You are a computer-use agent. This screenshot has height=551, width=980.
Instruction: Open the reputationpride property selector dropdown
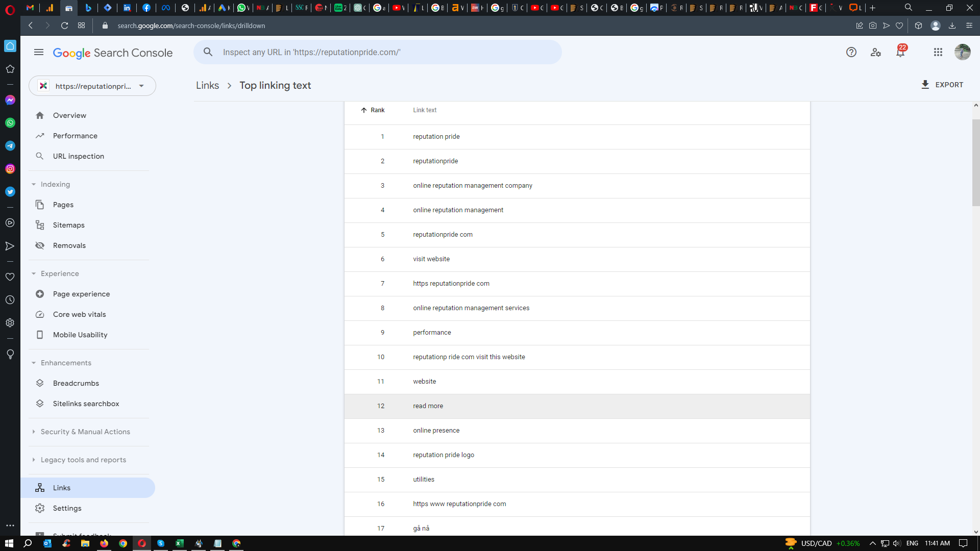point(92,86)
